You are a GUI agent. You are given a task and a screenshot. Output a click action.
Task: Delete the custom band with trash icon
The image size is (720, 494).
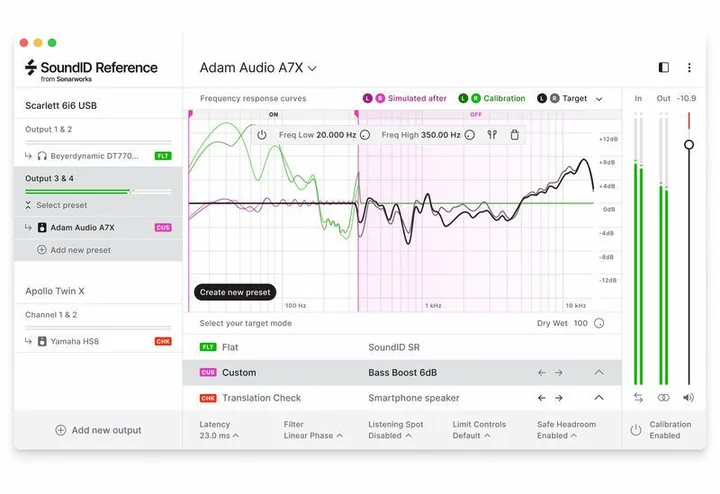515,135
